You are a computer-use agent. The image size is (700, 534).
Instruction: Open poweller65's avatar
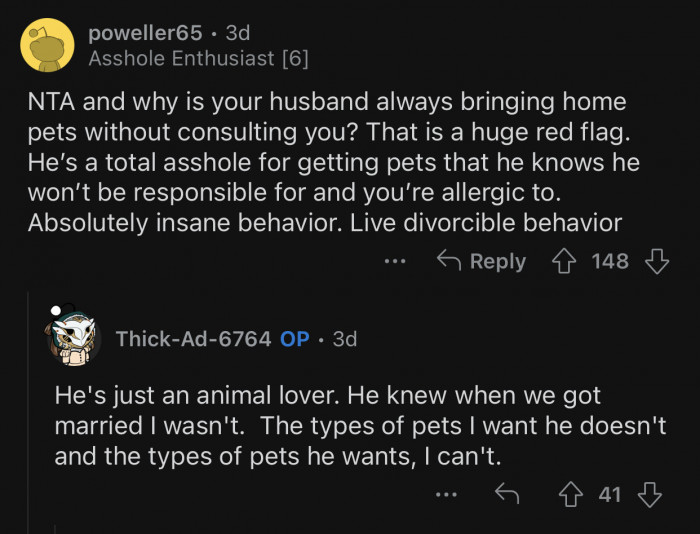[x=47, y=46]
